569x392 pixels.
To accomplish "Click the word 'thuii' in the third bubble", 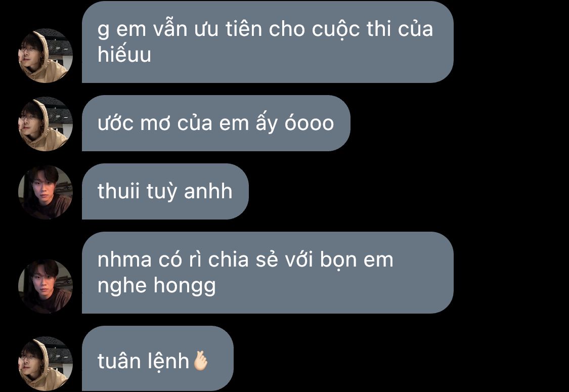I will [x=118, y=191].
